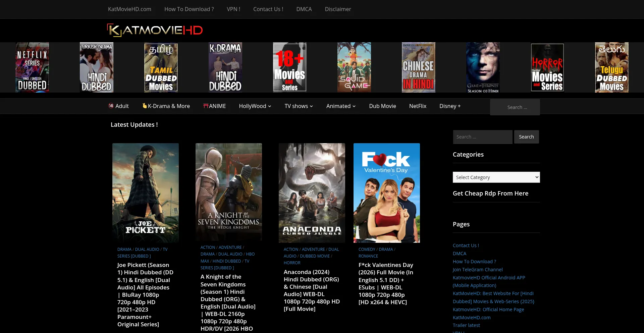The image size is (644, 333).
Task: Open Telugu Dubbed Movies banner
Action: tap(612, 67)
